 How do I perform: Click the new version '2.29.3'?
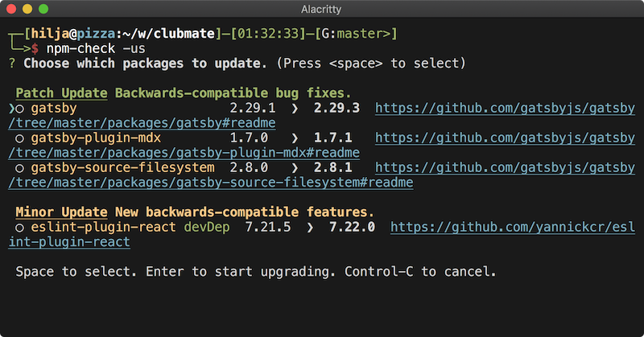pos(336,108)
